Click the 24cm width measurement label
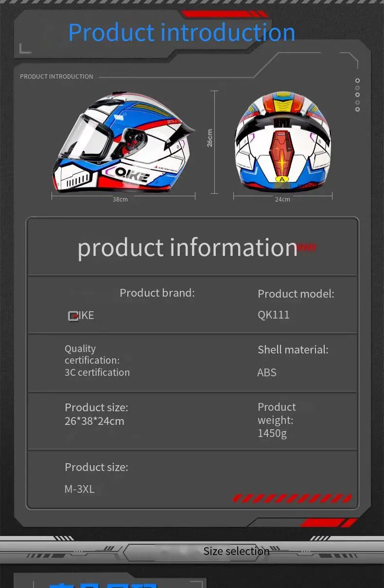The height and width of the screenshot is (588, 384). 282,200
